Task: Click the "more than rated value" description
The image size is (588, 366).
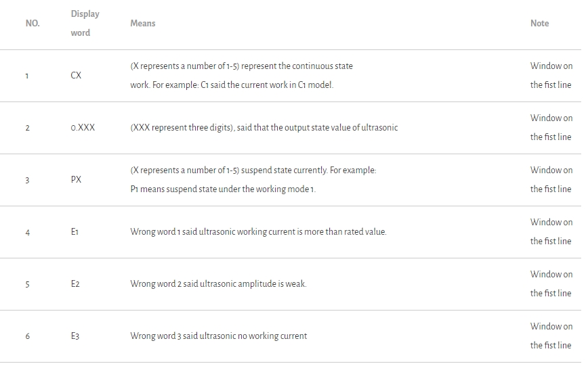Action: coord(258,232)
